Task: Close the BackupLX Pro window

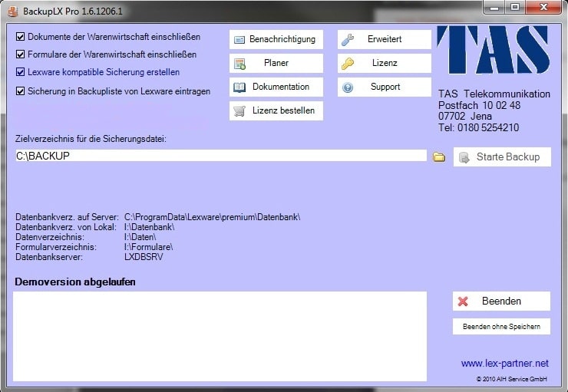Action: pos(543,7)
